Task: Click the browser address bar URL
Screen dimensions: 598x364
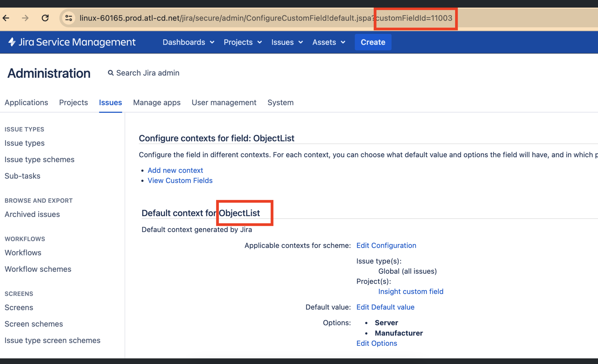Action: click(x=266, y=18)
